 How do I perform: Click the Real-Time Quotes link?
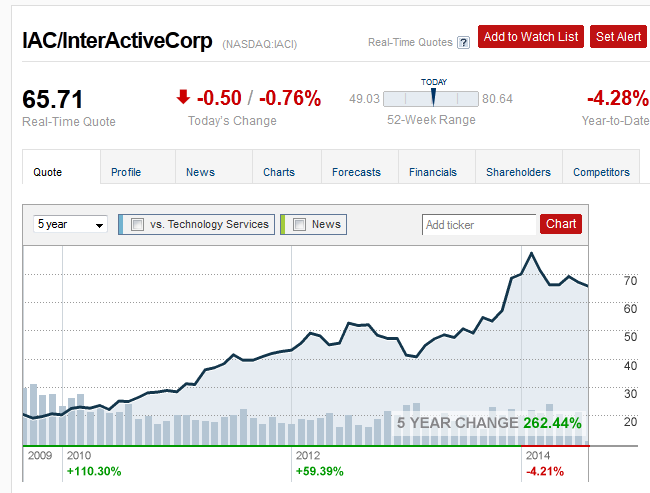[410, 42]
